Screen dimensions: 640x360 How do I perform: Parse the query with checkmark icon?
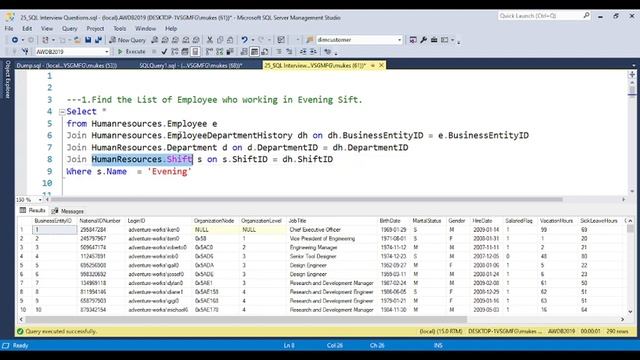point(164,52)
